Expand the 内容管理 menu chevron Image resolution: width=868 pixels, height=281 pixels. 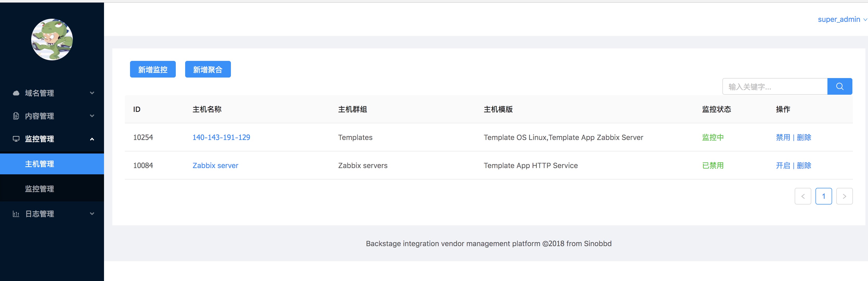tap(92, 116)
